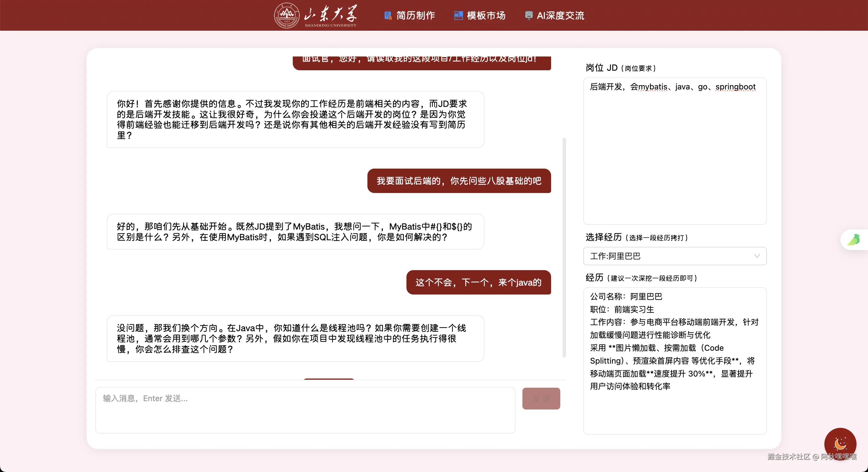Click the chat panel vertical scrollbar
Screen dimensions: 868x472
[564, 247]
